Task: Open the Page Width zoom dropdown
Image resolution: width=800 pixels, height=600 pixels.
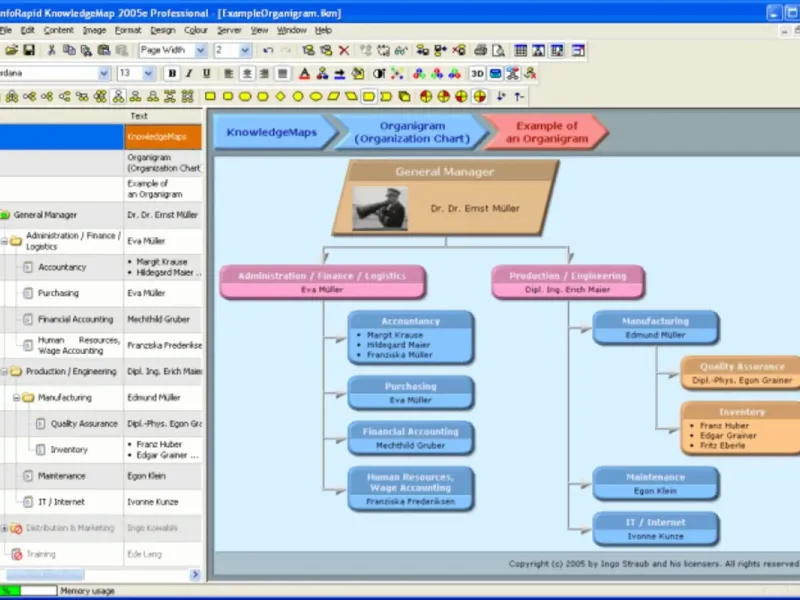Action: point(201,50)
